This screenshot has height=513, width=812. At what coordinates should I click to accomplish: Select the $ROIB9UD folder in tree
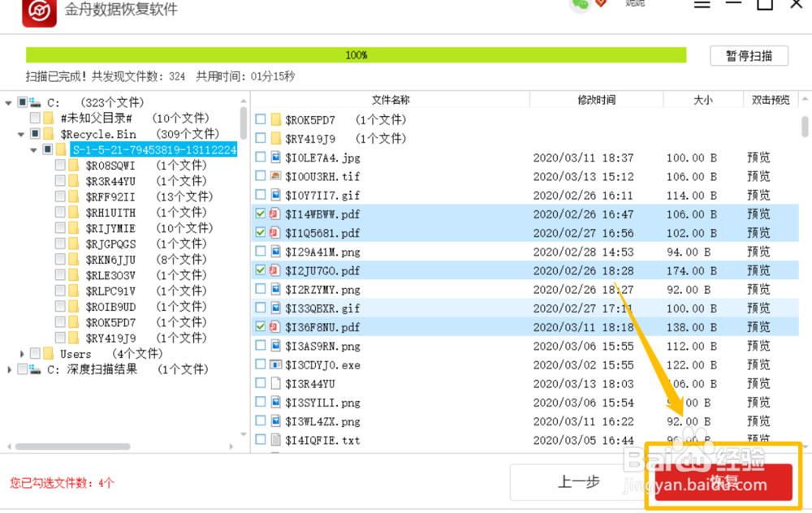[110, 307]
